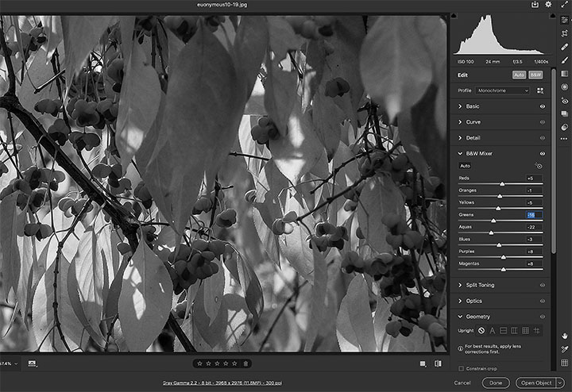Collapse the B&W Mixer panel
572x392 pixels.
click(460, 154)
